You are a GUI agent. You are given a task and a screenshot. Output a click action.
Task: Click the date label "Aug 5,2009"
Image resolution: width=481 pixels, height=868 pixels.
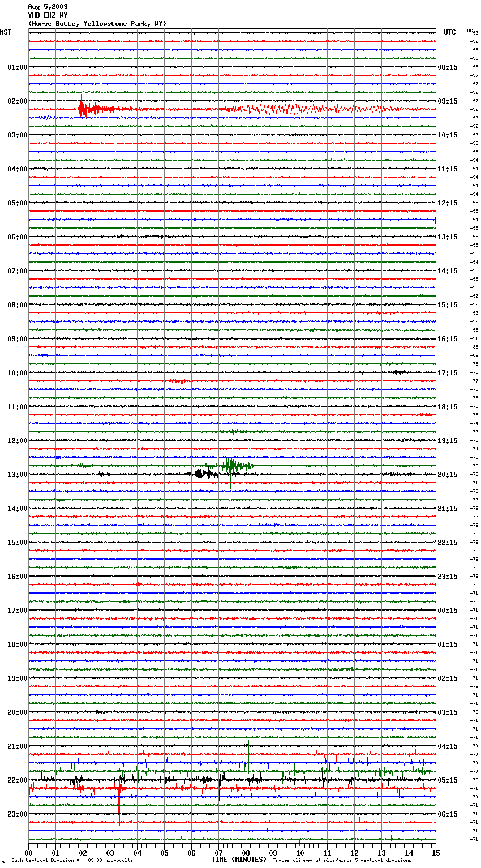pyautogui.click(x=48, y=7)
